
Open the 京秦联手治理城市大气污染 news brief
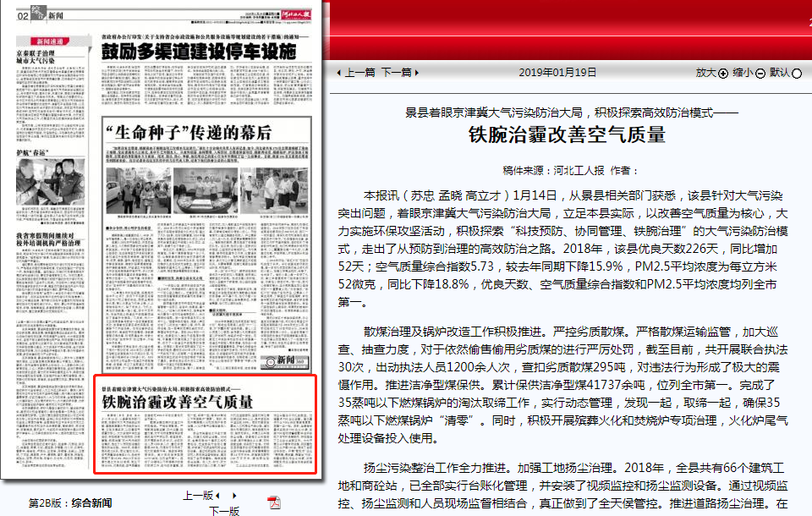click(x=49, y=58)
